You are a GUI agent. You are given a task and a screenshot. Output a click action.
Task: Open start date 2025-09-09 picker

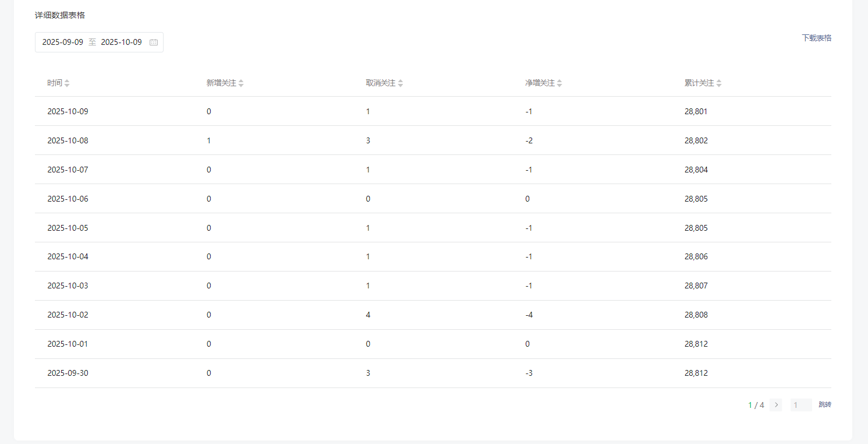[x=63, y=43]
